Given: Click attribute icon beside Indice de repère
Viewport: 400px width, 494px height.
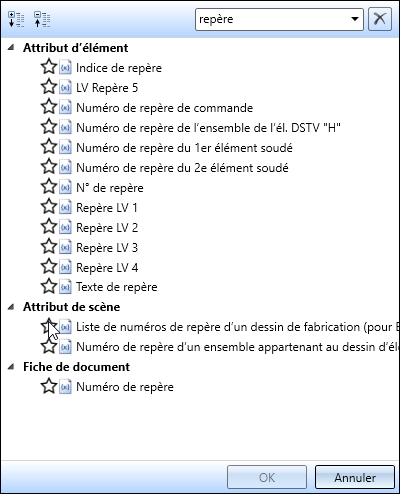Looking at the screenshot, I should (x=65, y=68).
